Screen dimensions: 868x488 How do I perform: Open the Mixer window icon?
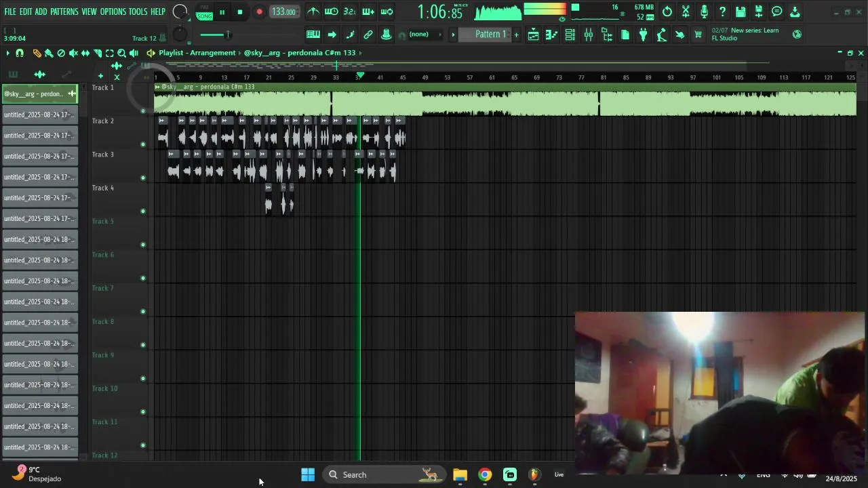point(589,35)
